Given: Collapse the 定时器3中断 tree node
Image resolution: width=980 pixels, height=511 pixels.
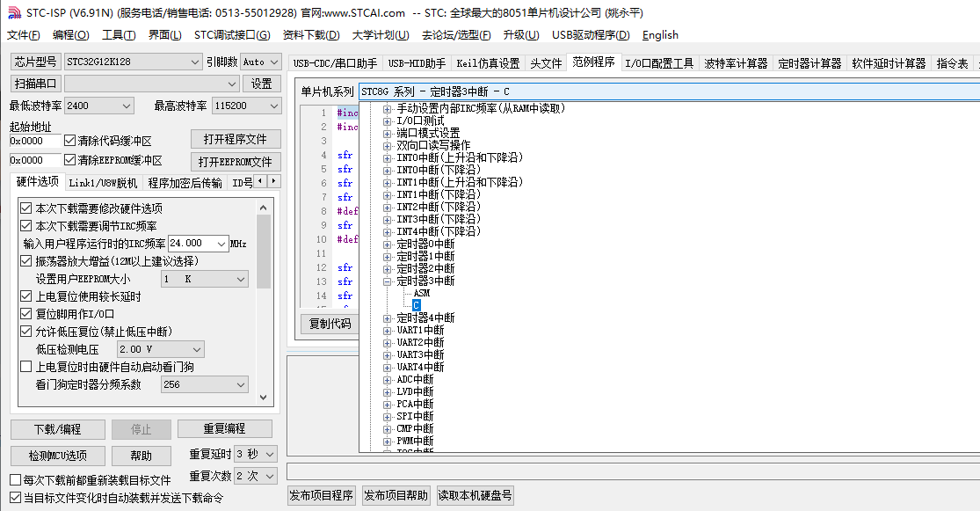Looking at the screenshot, I should coord(387,281).
